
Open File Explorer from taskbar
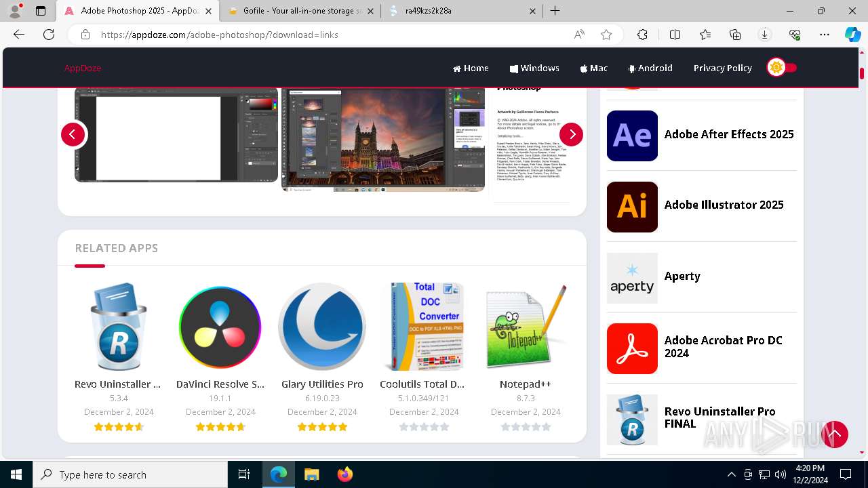(311, 474)
